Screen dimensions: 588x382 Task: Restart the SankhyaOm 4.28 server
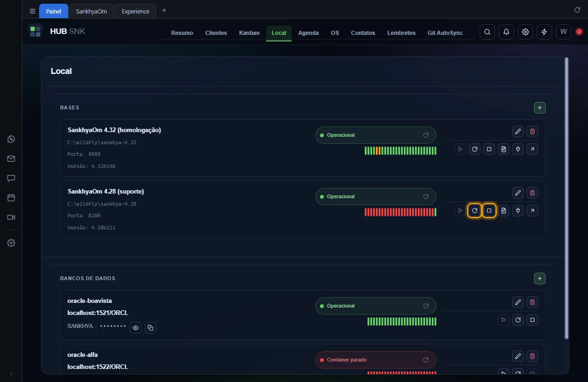474,211
